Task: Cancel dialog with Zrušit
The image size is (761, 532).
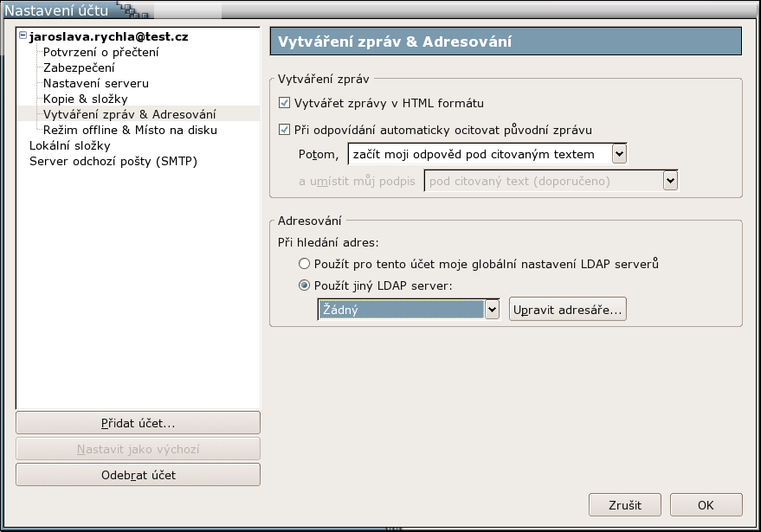Action: pos(625,504)
